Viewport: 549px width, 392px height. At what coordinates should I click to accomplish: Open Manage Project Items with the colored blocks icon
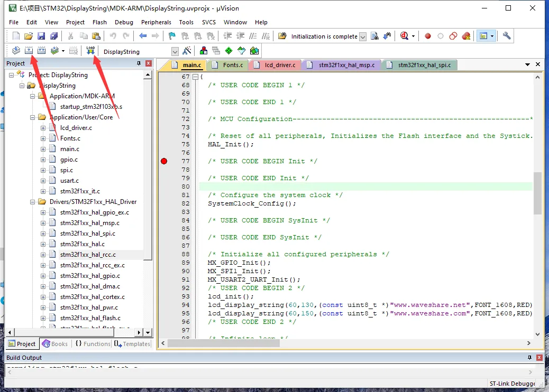click(203, 51)
